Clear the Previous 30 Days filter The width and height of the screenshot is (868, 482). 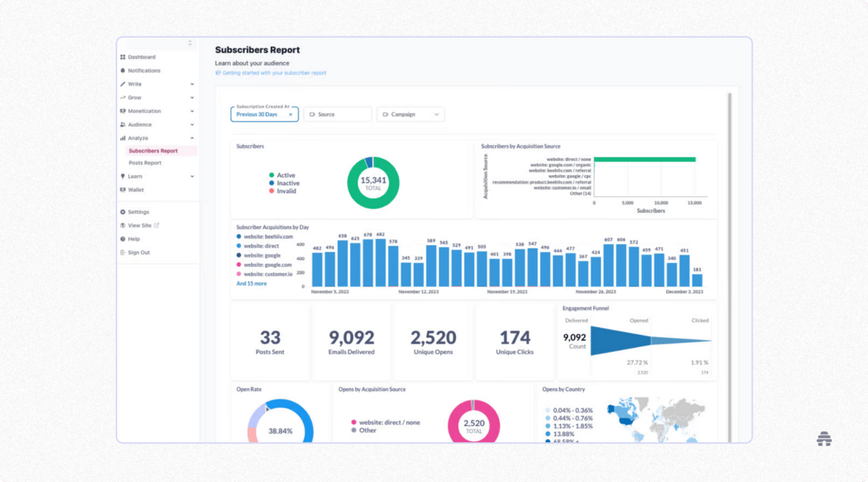pyautogui.click(x=291, y=114)
